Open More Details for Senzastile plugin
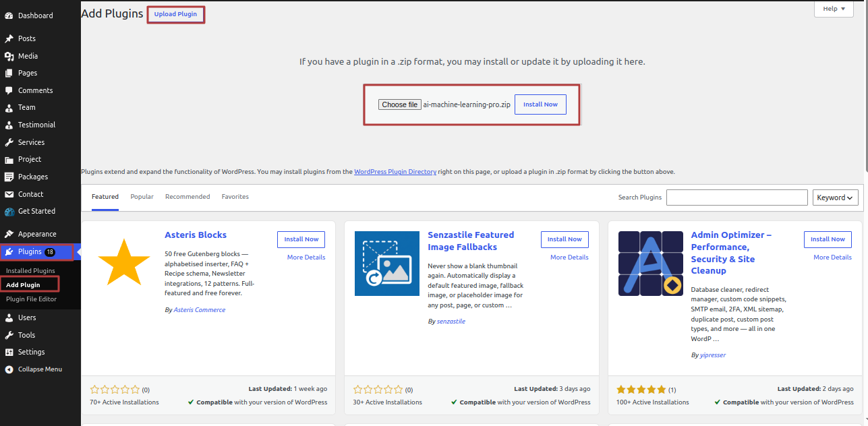868x426 pixels. (569, 257)
